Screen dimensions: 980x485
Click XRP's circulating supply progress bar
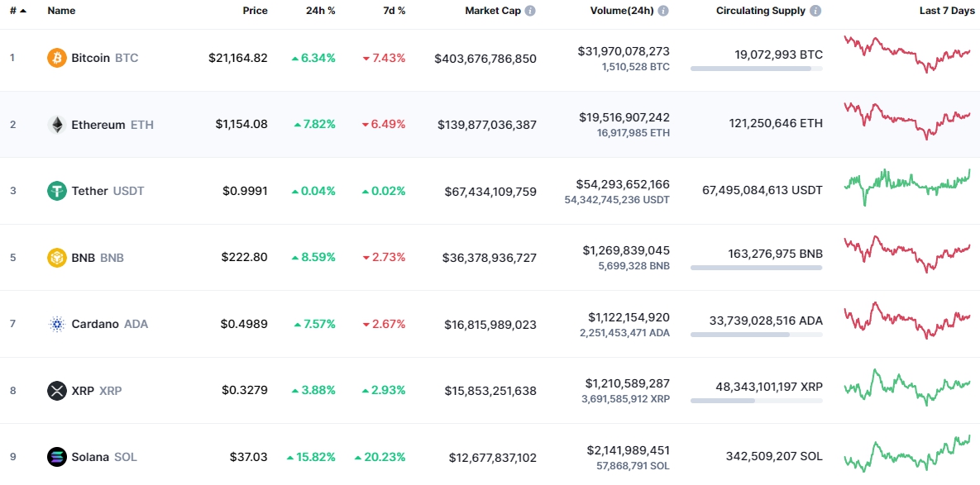tap(756, 401)
